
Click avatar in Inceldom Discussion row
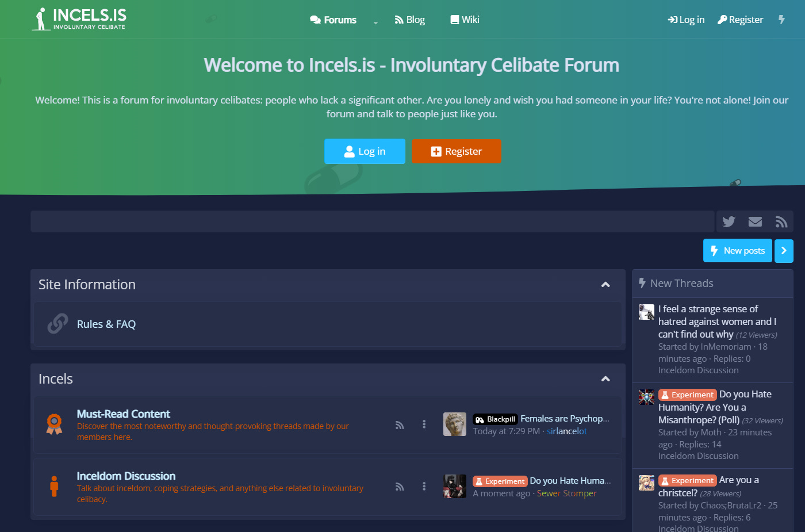pos(455,487)
